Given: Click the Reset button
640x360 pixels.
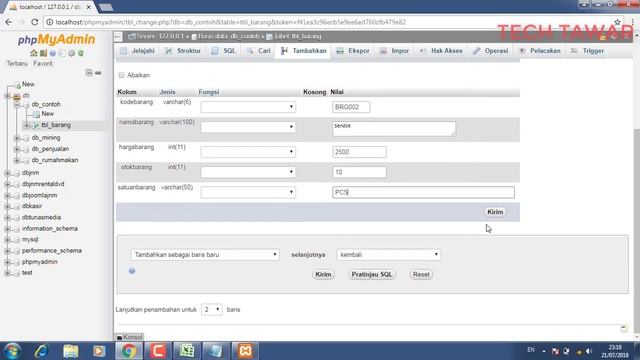Looking at the screenshot, I should coord(421,274).
